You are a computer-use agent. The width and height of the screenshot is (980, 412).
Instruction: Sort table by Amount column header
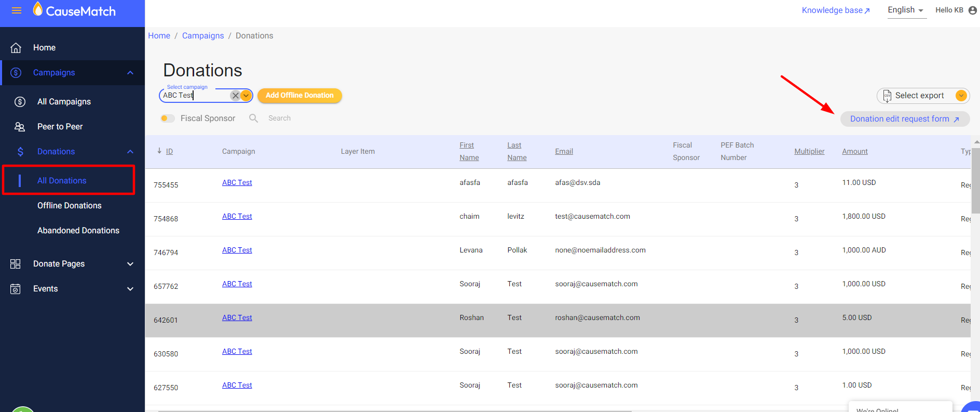coord(855,152)
